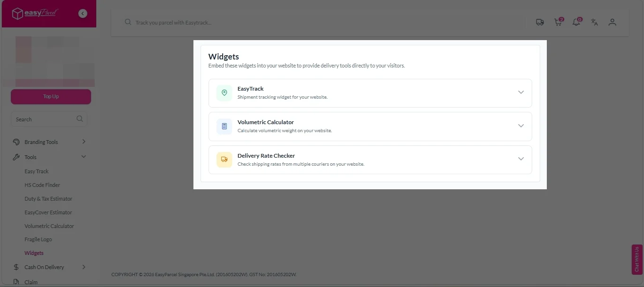The width and height of the screenshot is (644, 287).
Task: Click the EasyParcel logo
Action: (x=34, y=14)
